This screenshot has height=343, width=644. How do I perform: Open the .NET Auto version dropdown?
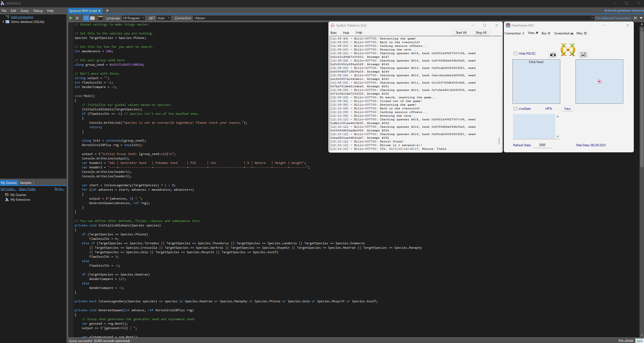tap(164, 18)
